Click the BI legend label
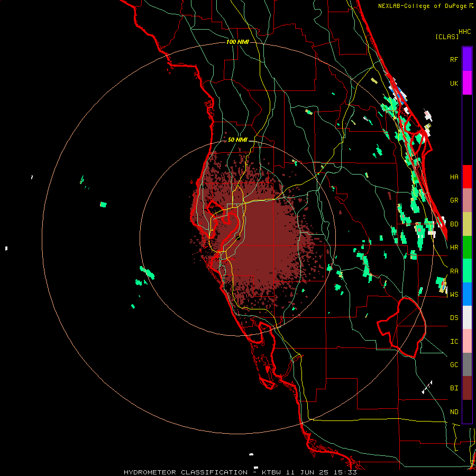This screenshot has width=476, height=476. click(x=454, y=388)
